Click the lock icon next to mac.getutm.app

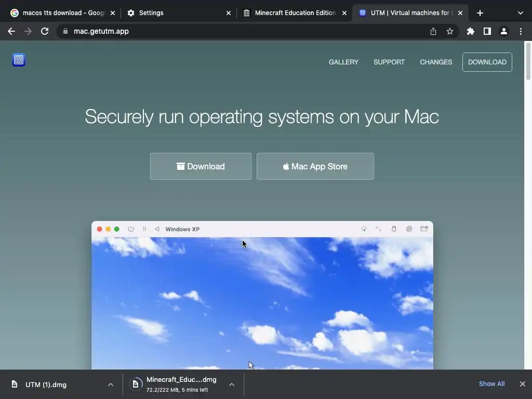pos(65,31)
